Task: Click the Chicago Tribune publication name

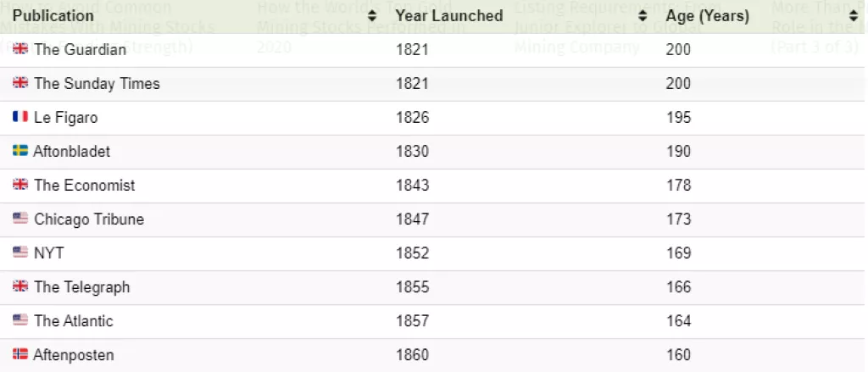Action: coord(89,219)
